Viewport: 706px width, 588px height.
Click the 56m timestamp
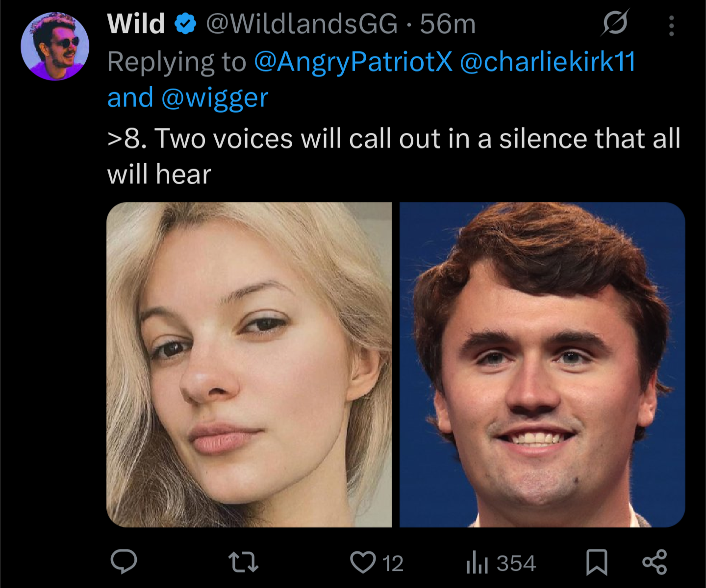pyautogui.click(x=448, y=24)
